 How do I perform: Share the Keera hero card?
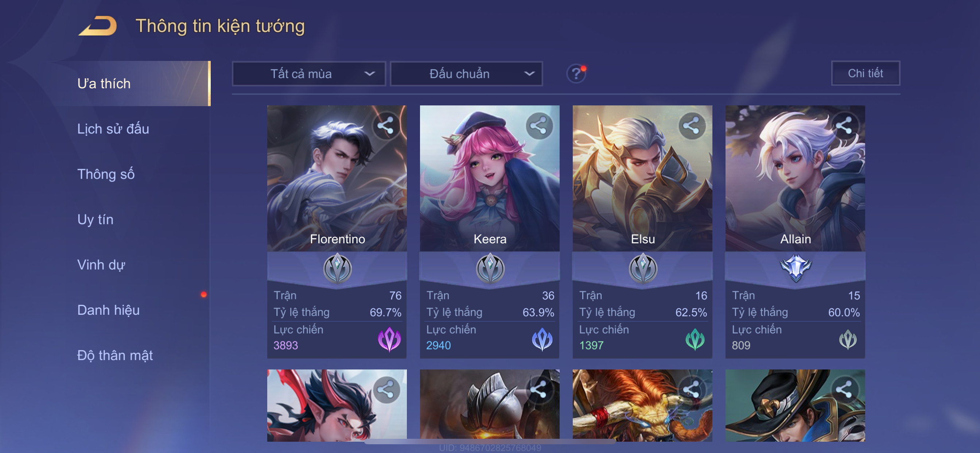coord(539,126)
